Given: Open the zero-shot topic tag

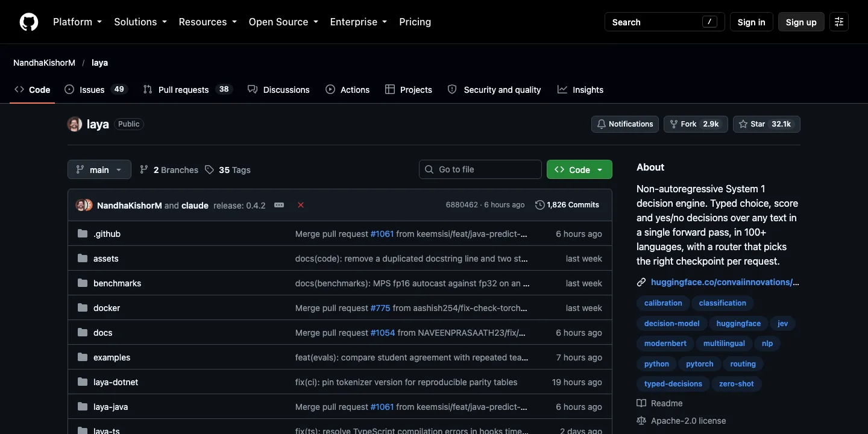Looking at the screenshot, I should coord(737,384).
